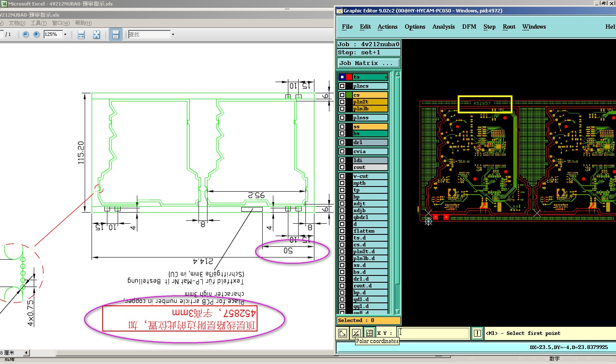The image size is (616, 364).
Task: Open the dropdown arrow beside the 查找 search box
Action: (173, 34)
